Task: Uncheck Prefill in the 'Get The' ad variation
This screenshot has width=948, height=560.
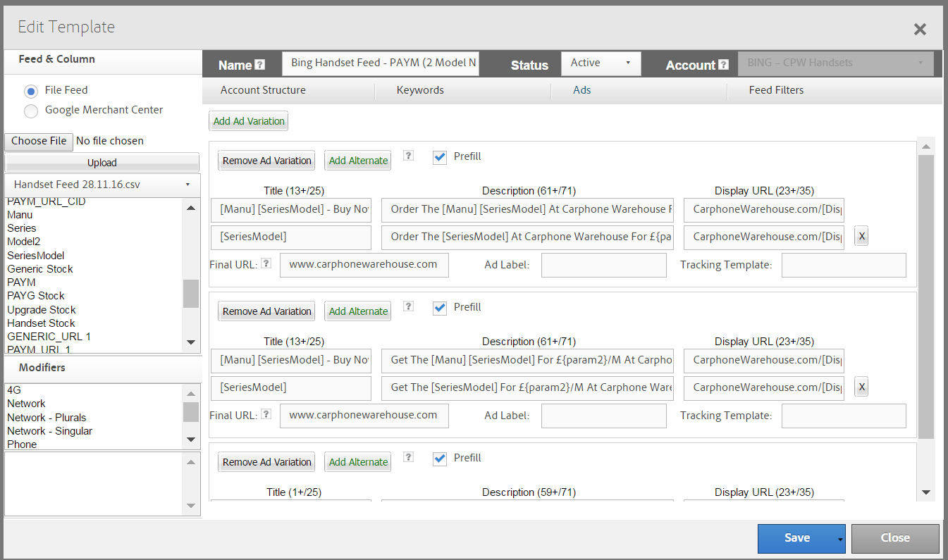Action: pyautogui.click(x=440, y=308)
